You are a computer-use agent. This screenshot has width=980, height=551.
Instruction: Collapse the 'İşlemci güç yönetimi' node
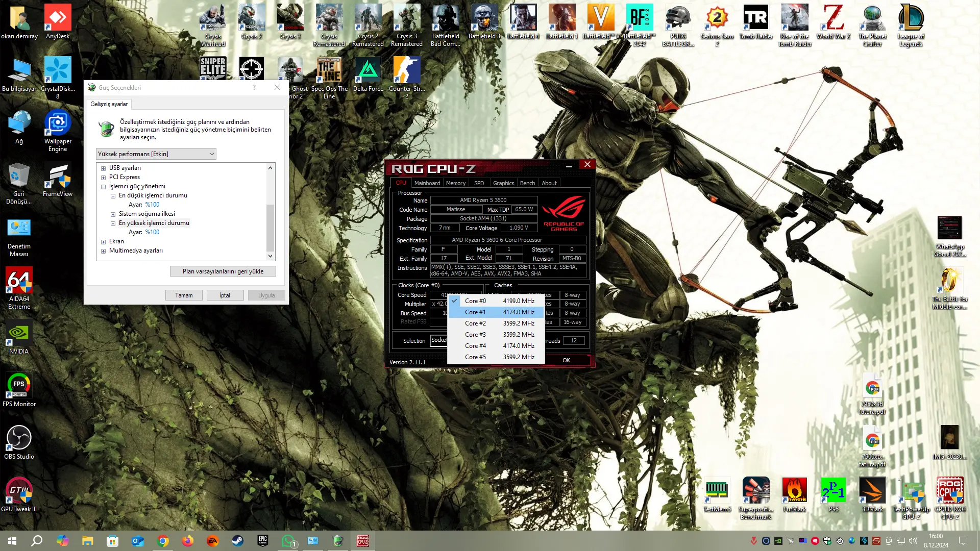click(104, 187)
